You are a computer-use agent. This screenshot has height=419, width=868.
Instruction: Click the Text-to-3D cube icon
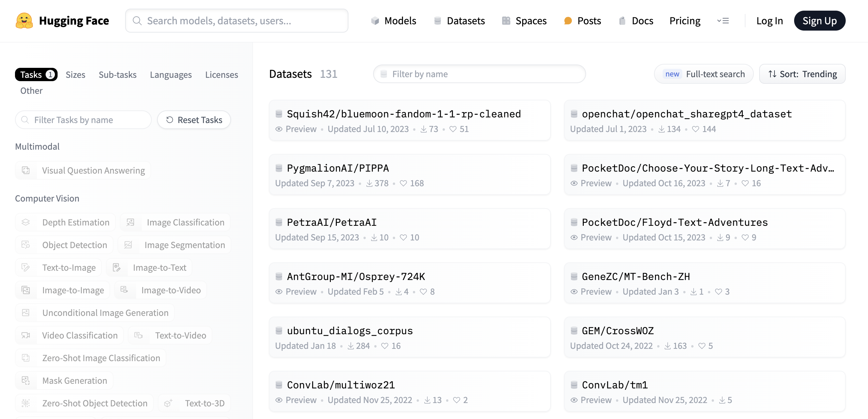[168, 403]
